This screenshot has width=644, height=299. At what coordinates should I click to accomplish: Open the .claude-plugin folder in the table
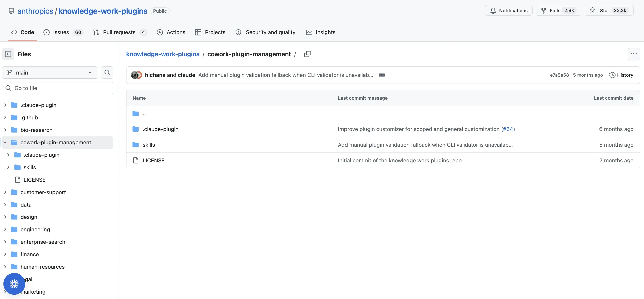coord(160,129)
